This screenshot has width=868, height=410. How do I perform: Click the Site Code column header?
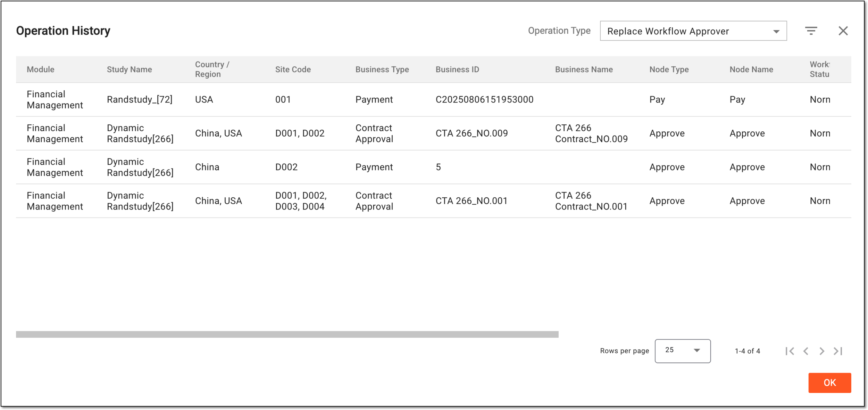(293, 69)
